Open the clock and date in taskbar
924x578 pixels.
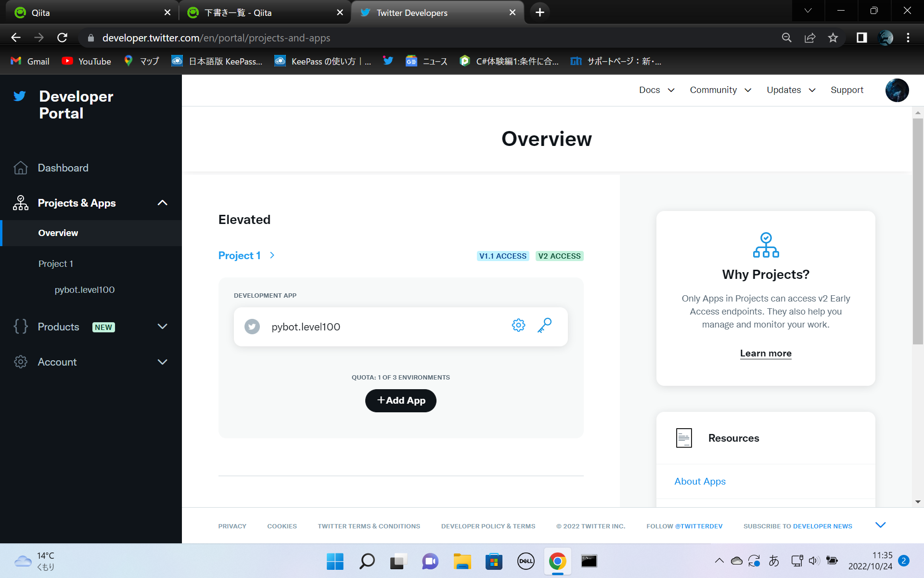[870, 561]
